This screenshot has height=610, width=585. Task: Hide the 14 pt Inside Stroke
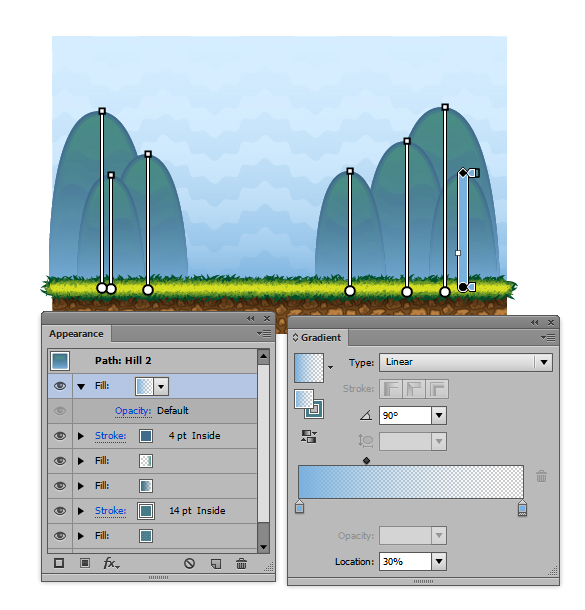tap(60, 511)
